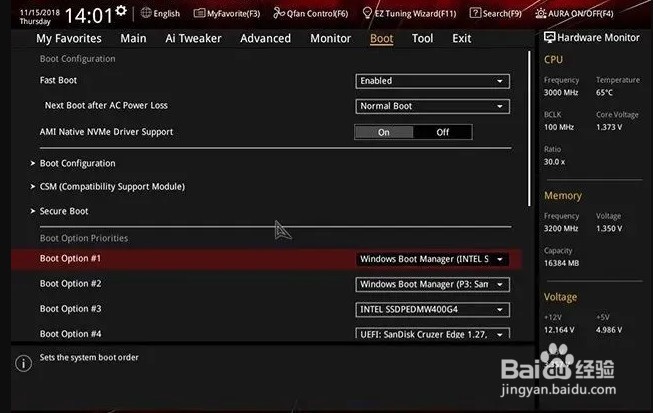Select the Boot Option #1 label
Screen dimensions: 653x413
click(70, 259)
